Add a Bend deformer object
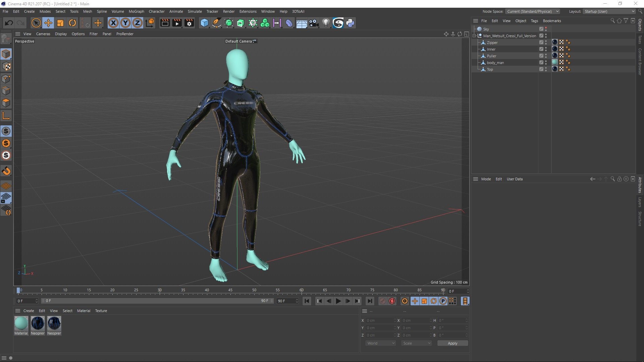This screenshot has height=362, width=644. pyautogui.click(x=289, y=23)
